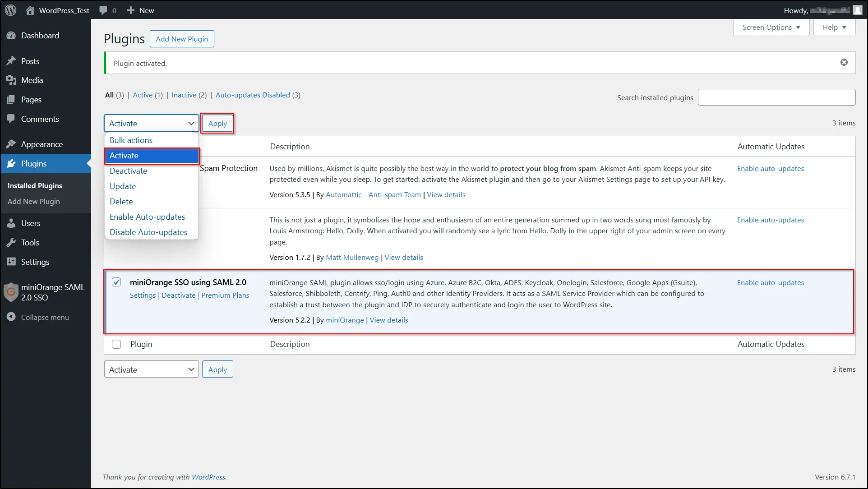Click View details link for miniOrange plugin
The image size is (868, 489).
click(x=389, y=320)
